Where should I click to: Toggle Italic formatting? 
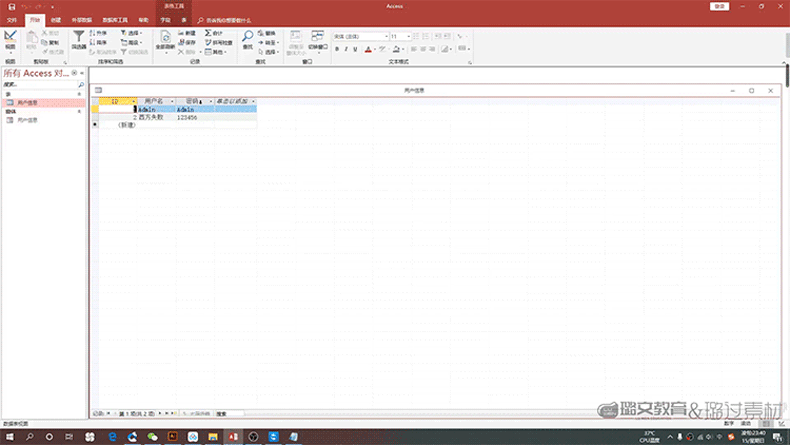346,49
